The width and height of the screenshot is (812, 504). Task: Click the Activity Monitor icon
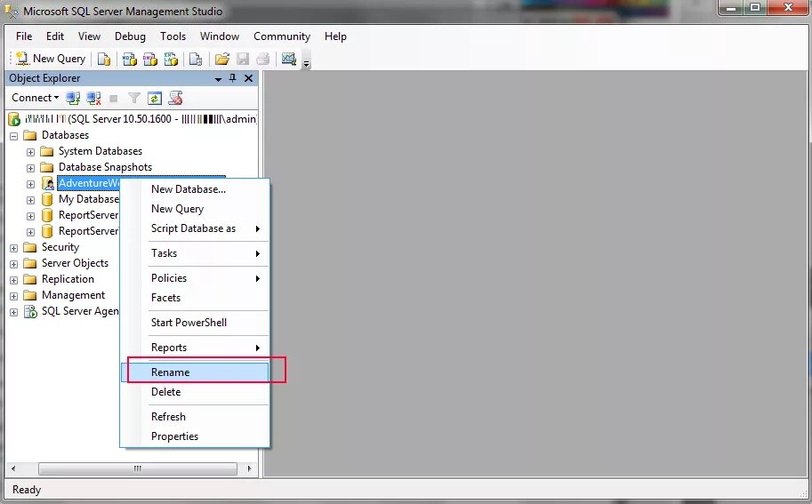[x=289, y=59]
